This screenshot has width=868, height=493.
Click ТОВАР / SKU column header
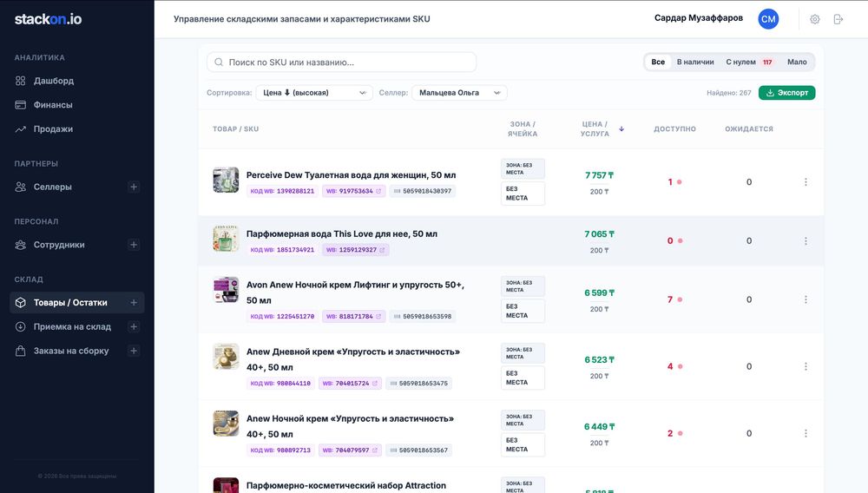[x=236, y=129]
